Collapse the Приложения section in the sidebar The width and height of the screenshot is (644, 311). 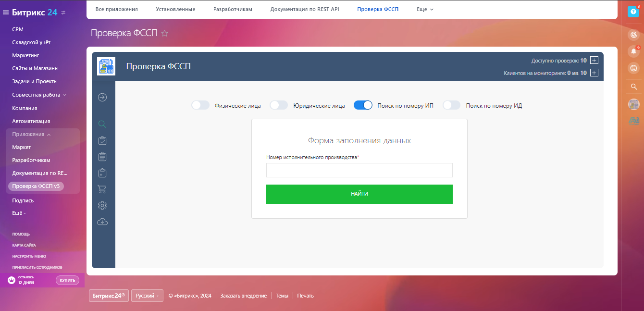point(32,134)
